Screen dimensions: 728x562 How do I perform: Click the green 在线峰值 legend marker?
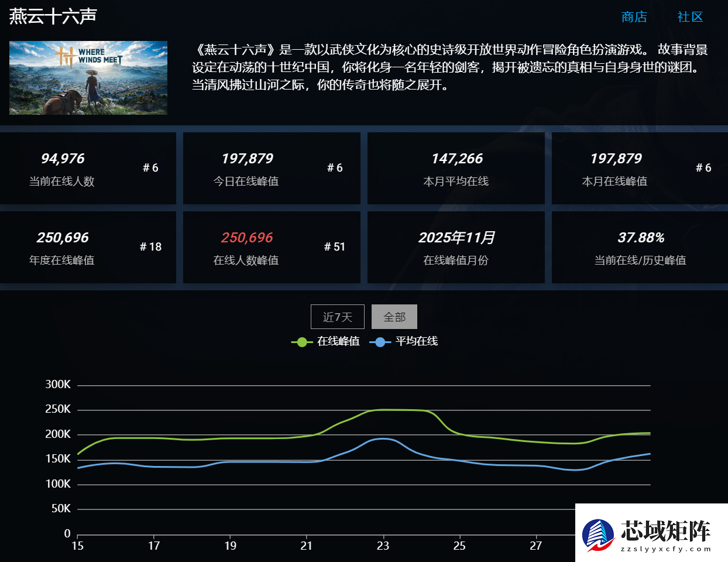301,342
